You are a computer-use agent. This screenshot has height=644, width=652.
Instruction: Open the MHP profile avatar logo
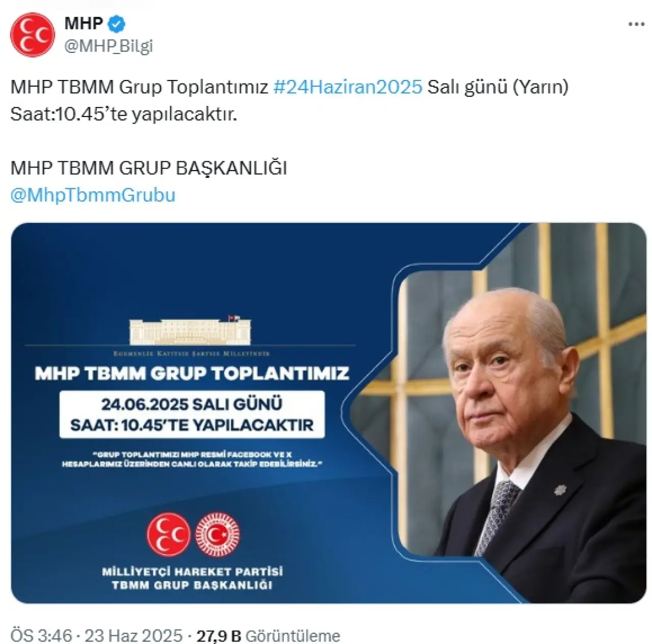(x=32, y=35)
